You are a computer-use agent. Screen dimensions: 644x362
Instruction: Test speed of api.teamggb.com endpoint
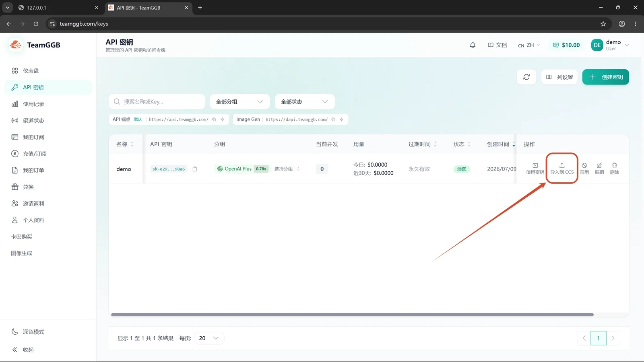[x=222, y=119]
